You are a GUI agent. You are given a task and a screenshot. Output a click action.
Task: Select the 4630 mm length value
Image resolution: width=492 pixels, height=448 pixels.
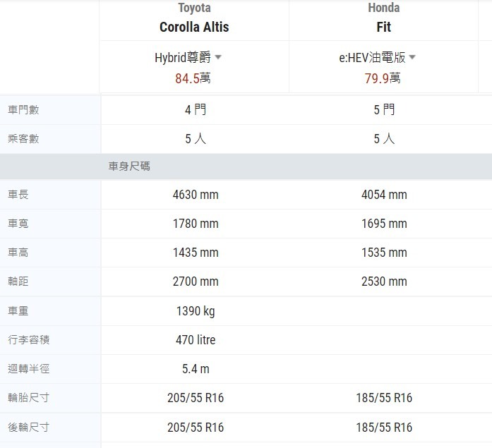coord(196,195)
